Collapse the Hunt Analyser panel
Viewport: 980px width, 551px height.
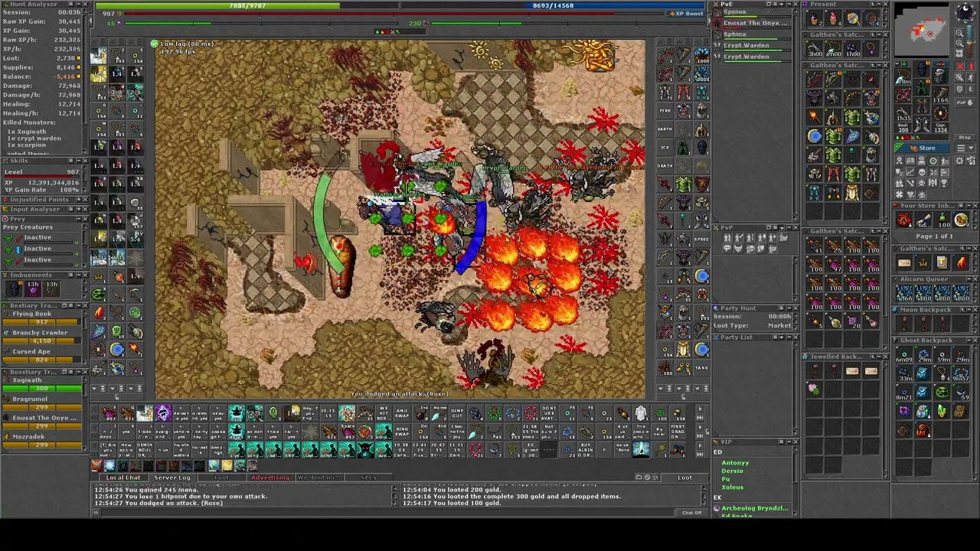(x=79, y=4)
